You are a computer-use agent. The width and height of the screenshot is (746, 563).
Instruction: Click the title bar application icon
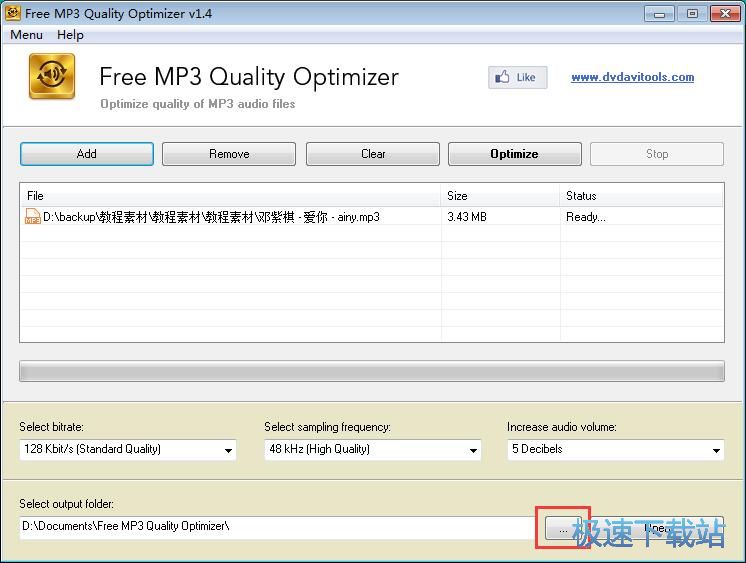[x=12, y=13]
